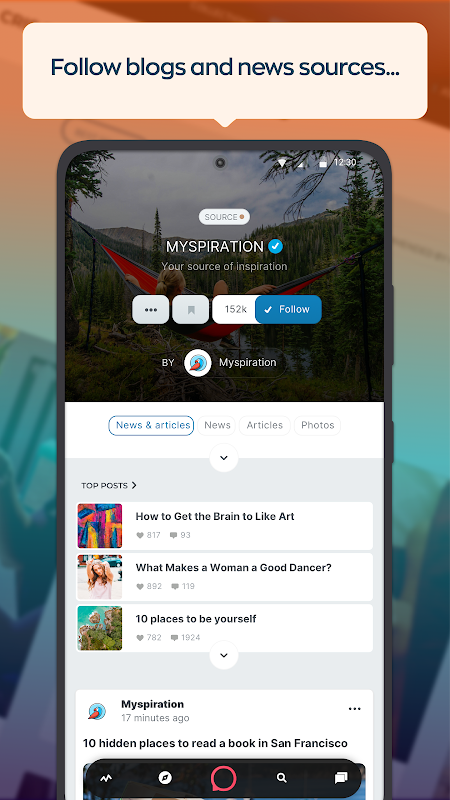Select the News & articles filter chip
The height and width of the screenshot is (800, 450).
(152, 426)
